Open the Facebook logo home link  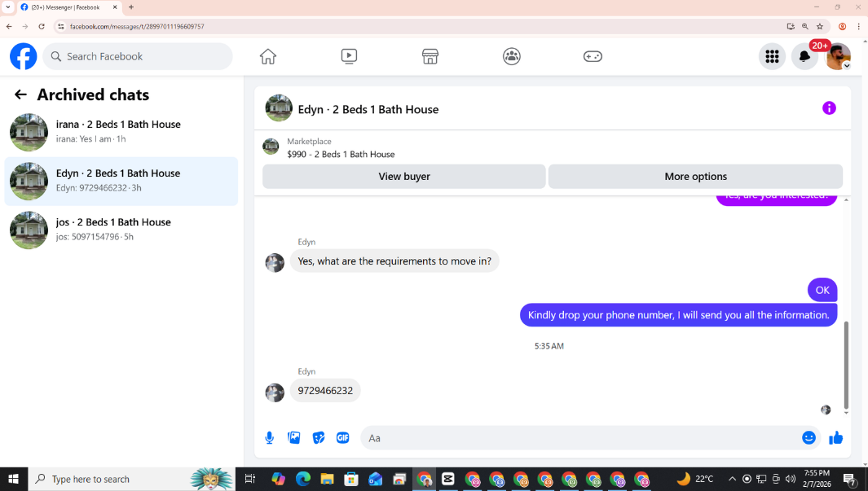coord(24,56)
